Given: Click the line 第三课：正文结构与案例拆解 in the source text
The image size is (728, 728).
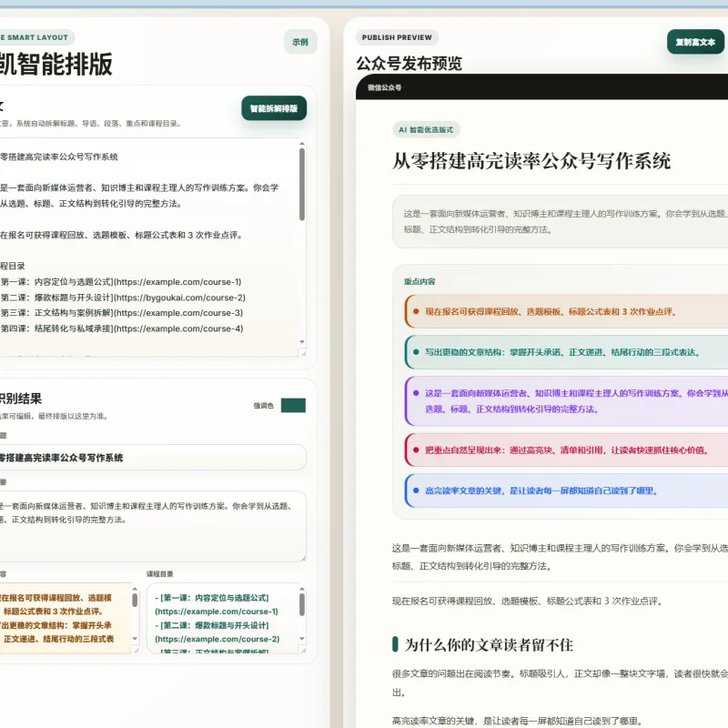Looking at the screenshot, I should point(122,313).
